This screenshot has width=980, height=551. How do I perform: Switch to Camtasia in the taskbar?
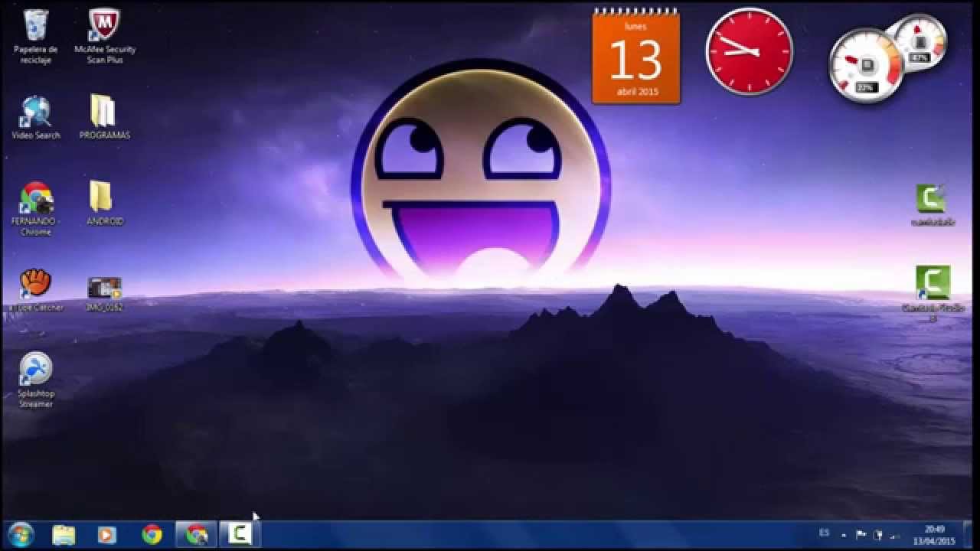tap(241, 534)
